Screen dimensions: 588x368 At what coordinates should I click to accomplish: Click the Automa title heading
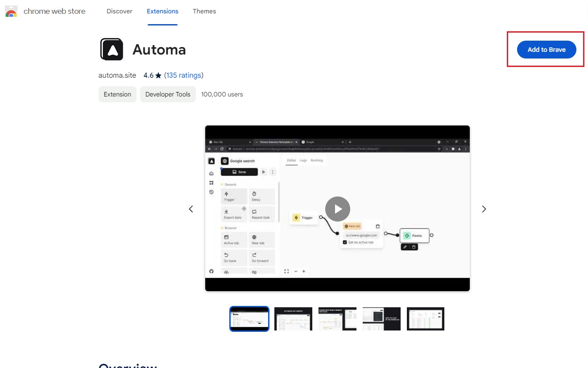coord(159,50)
